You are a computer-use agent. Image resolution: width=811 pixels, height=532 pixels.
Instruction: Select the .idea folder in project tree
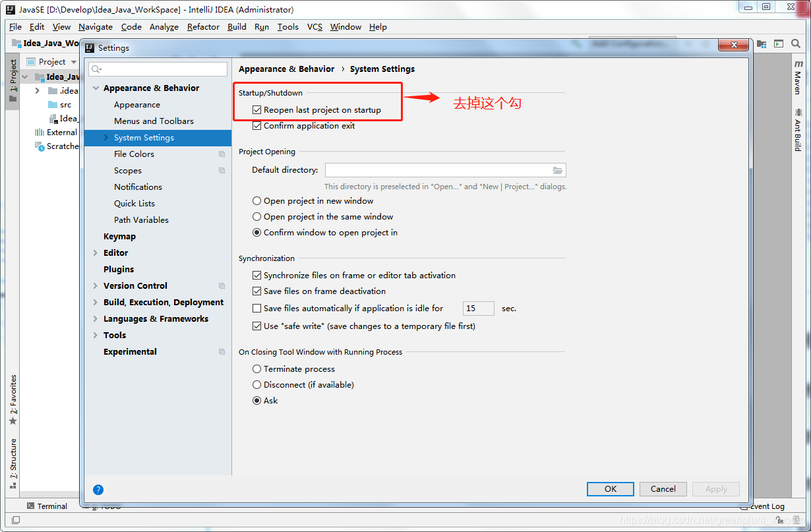pos(63,91)
